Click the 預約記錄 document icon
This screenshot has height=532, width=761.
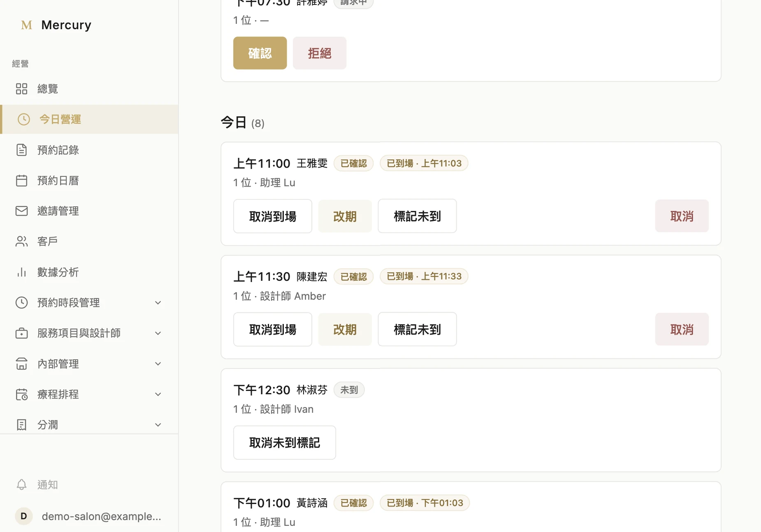click(x=21, y=150)
